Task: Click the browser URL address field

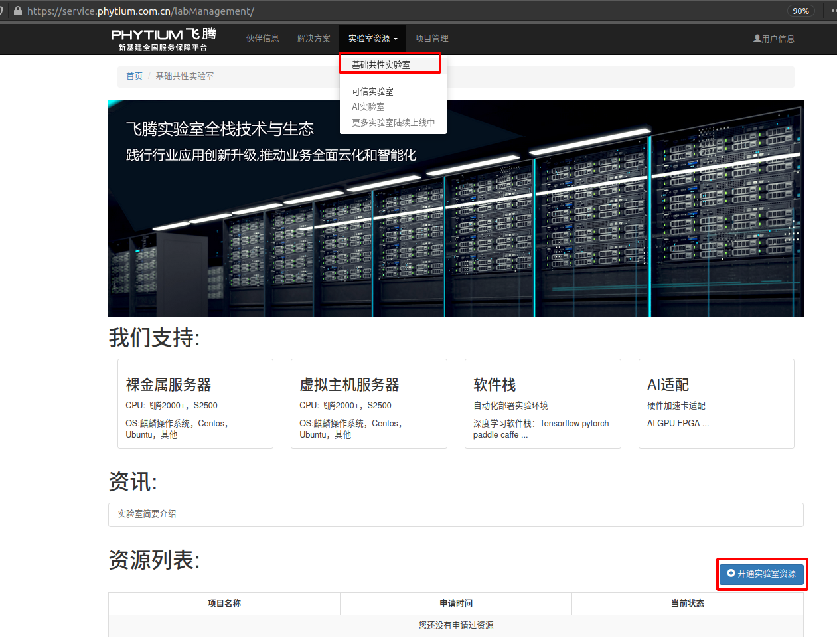Action: pos(398,11)
